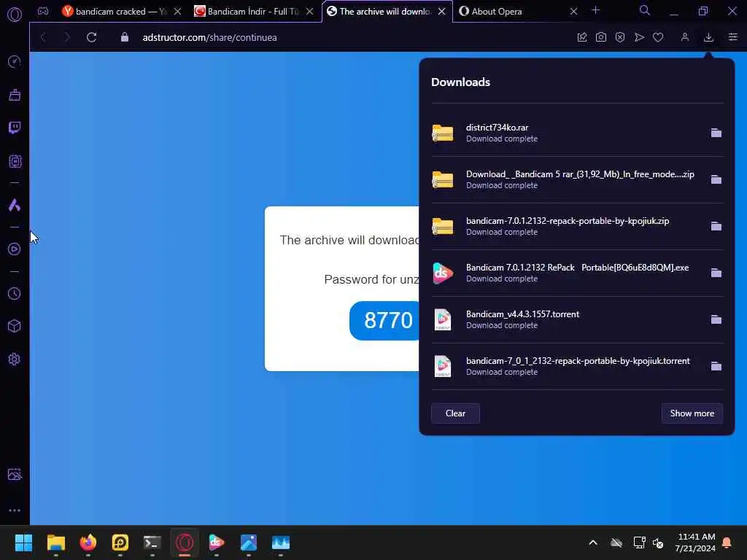Close the About Opera tab
This screenshot has width=747, height=560.
[x=573, y=12]
